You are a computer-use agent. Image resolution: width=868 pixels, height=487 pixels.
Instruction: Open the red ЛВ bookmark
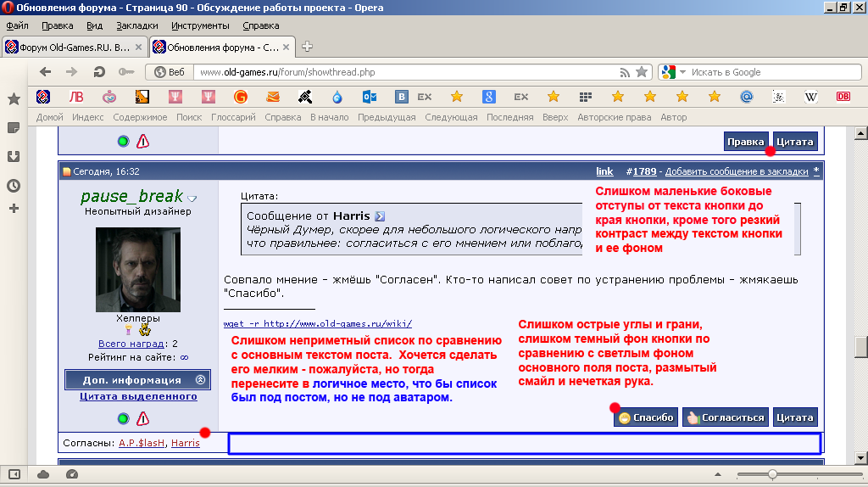[x=76, y=97]
